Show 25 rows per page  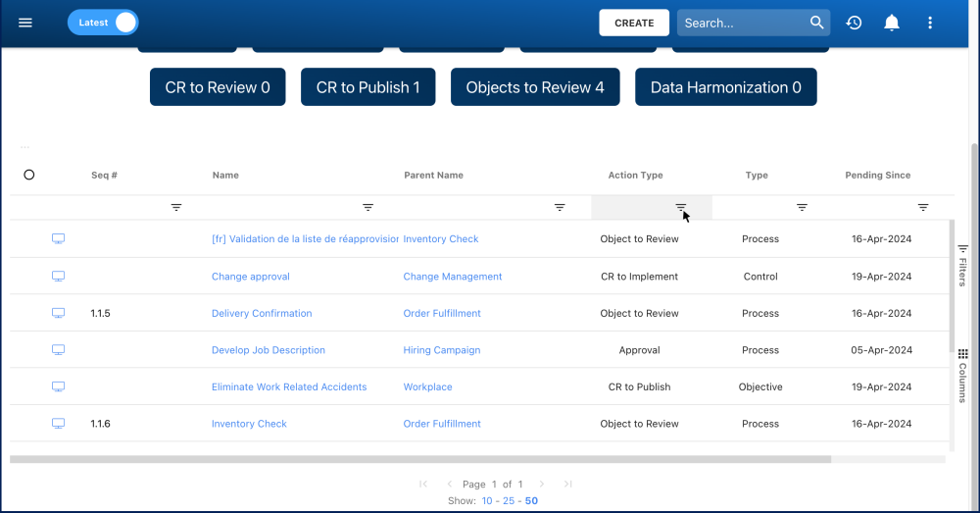click(509, 500)
